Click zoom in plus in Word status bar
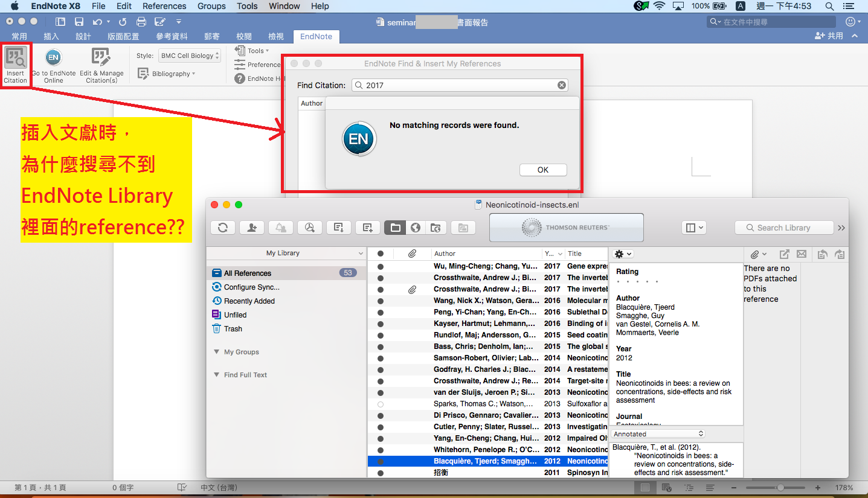This screenshot has width=868, height=498. click(818, 487)
